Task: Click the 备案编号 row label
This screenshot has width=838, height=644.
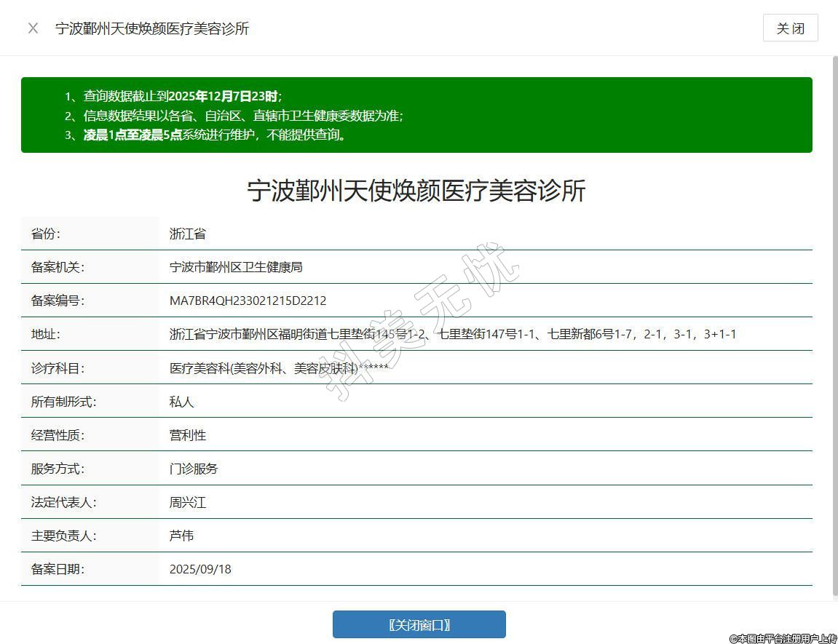Action: [x=58, y=301]
